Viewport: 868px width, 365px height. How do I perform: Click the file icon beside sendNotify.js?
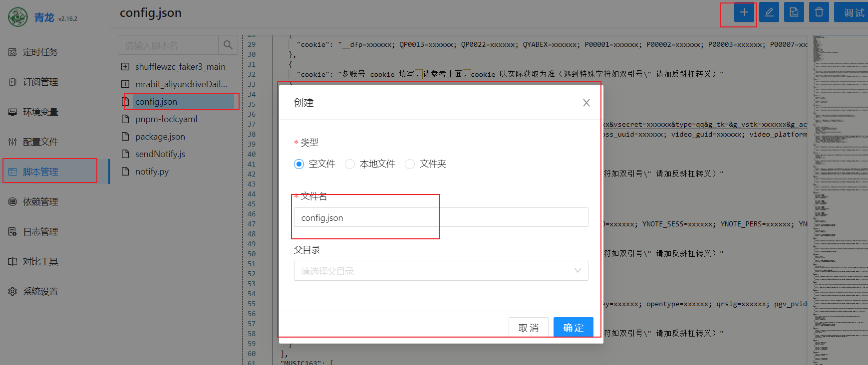point(125,154)
